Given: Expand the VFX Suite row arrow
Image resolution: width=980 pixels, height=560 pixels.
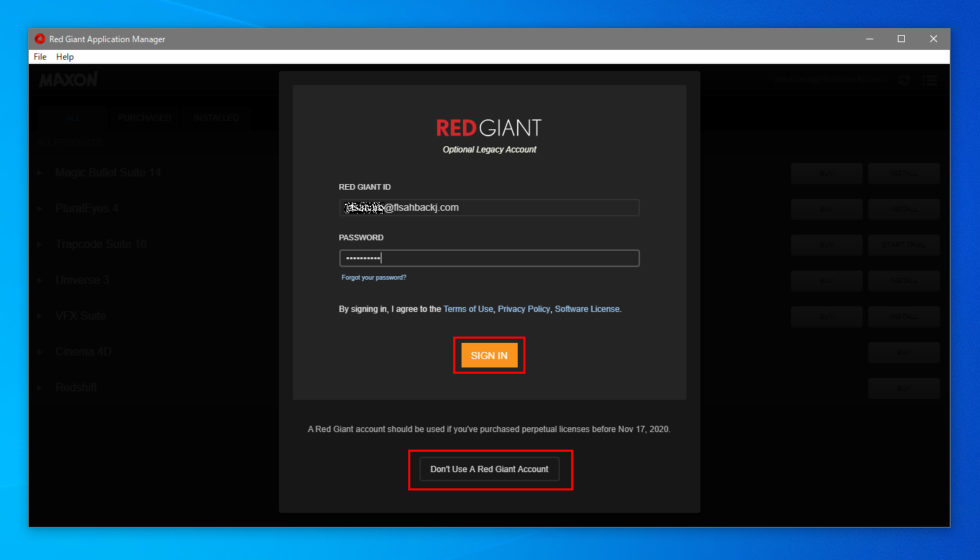Looking at the screenshot, I should [40, 316].
